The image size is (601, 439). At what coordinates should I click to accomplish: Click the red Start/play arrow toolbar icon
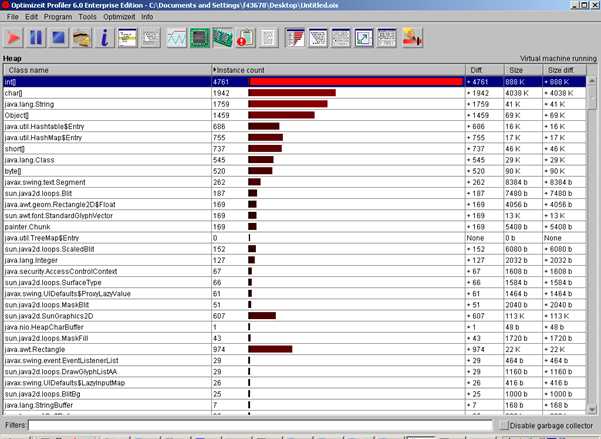pyautogui.click(x=14, y=38)
